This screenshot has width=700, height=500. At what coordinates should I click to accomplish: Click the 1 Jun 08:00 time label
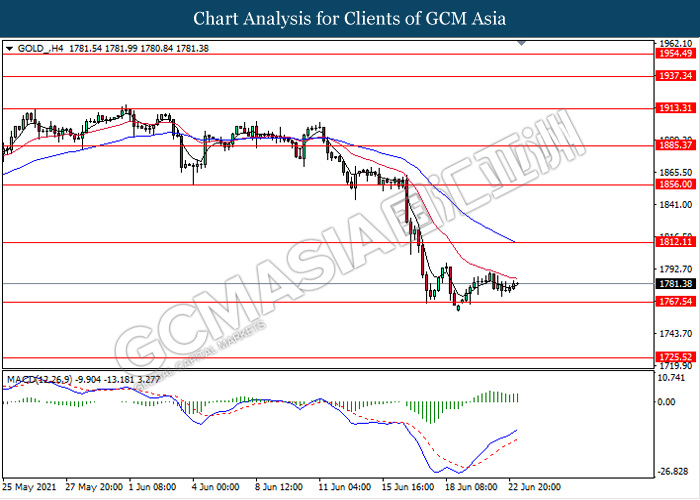[152, 487]
